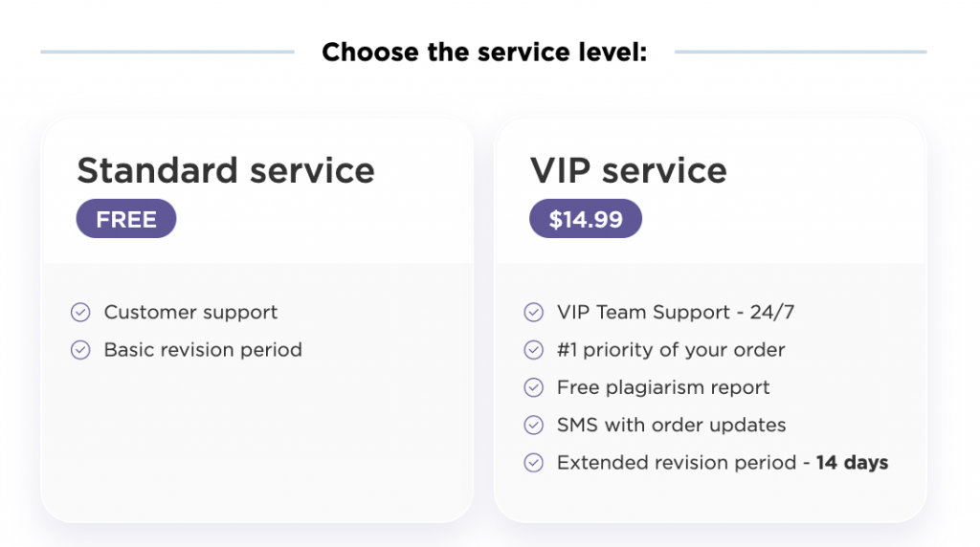Click VIP Team Support - 24/7 text
980x547 pixels.
click(x=676, y=312)
